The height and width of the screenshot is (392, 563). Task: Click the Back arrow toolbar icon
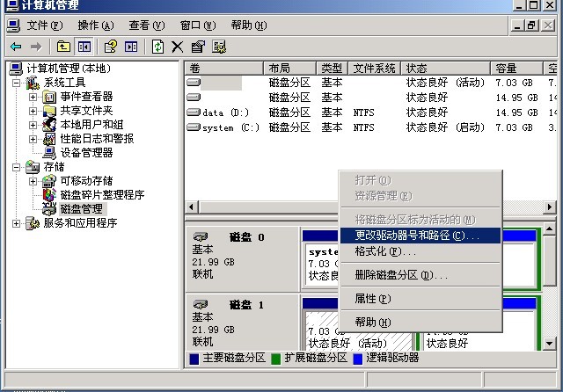click(16, 47)
